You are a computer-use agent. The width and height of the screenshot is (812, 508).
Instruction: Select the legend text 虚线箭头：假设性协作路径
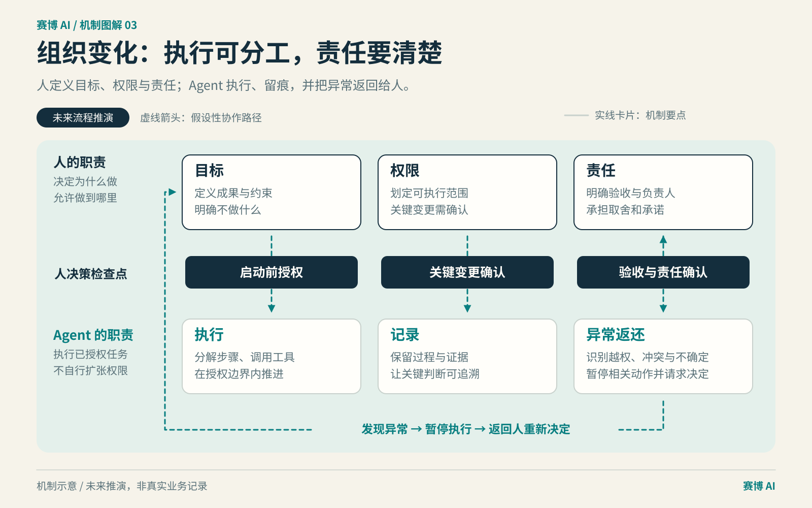tap(201, 118)
